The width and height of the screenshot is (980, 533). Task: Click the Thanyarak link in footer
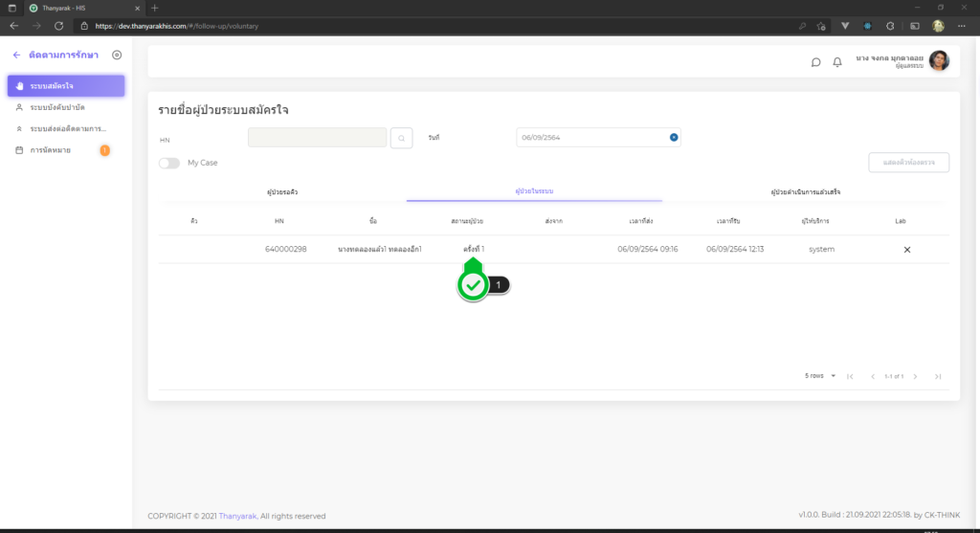(x=237, y=516)
